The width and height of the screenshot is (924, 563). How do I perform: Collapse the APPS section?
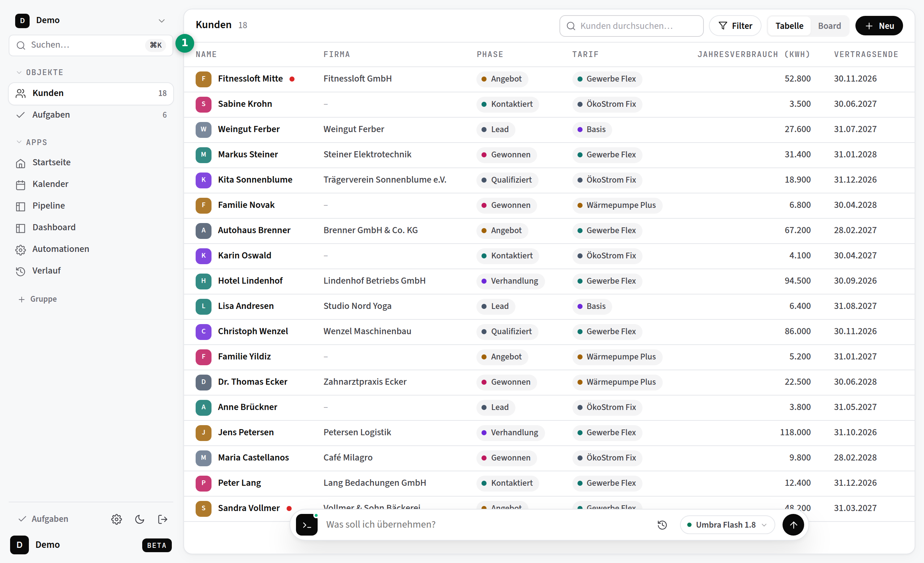click(x=32, y=143)
